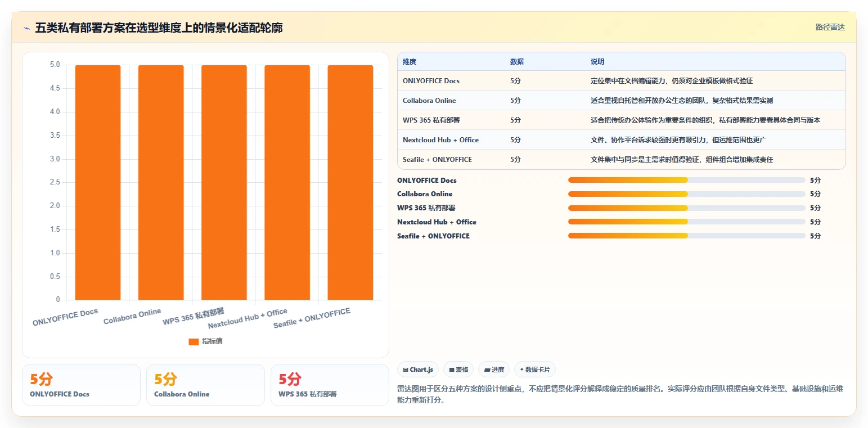Click the Collabora Online progress bar

[x=687, y=194]
